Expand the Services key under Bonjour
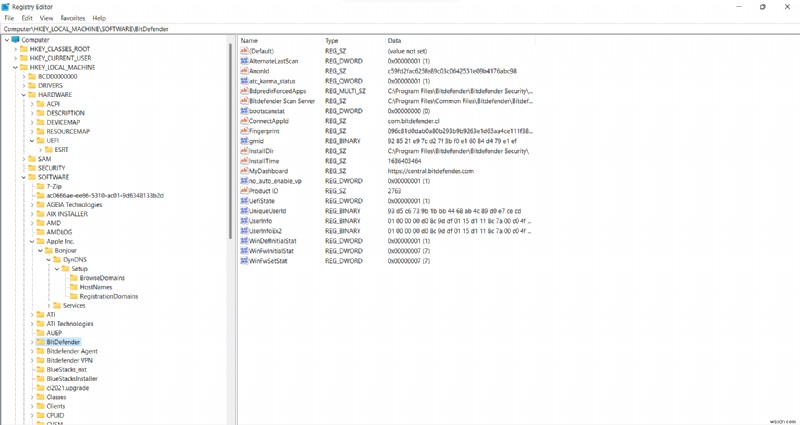The image size is (800, 425). click(48, 306)
